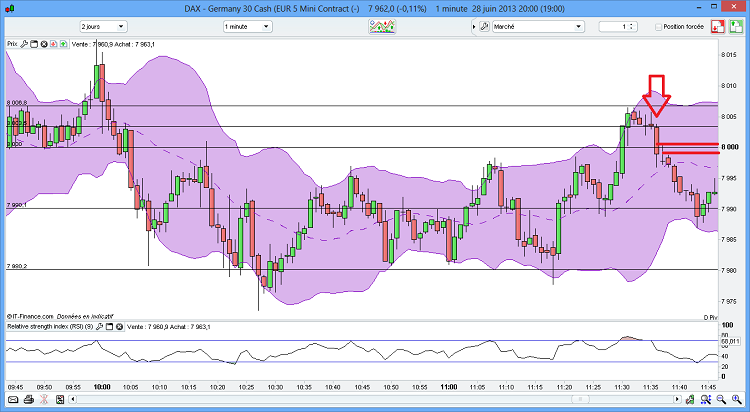The width and height of the screenshot is (750, 412).
Task: Remove the RSI indicator panel with X
Action: (119, 327)
